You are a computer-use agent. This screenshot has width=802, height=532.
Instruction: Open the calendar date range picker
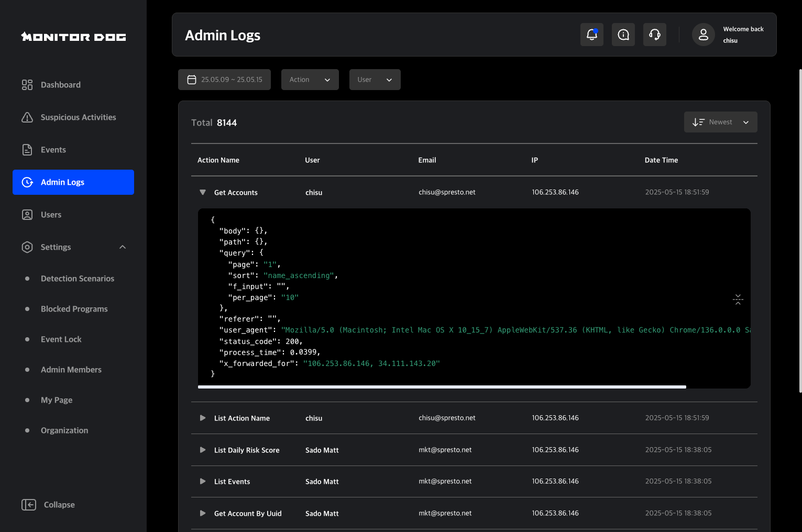coord(224,80)
